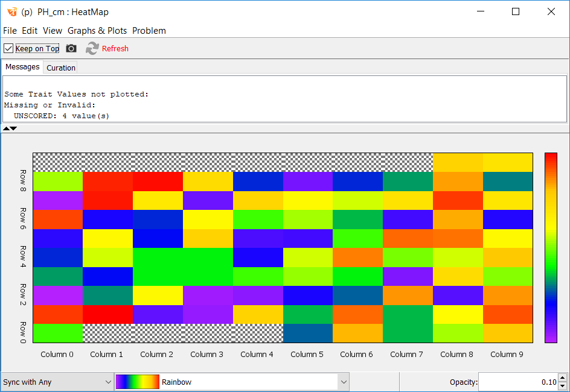
Task: Click the app logo in title bar
Action: (x=11, y=11)
